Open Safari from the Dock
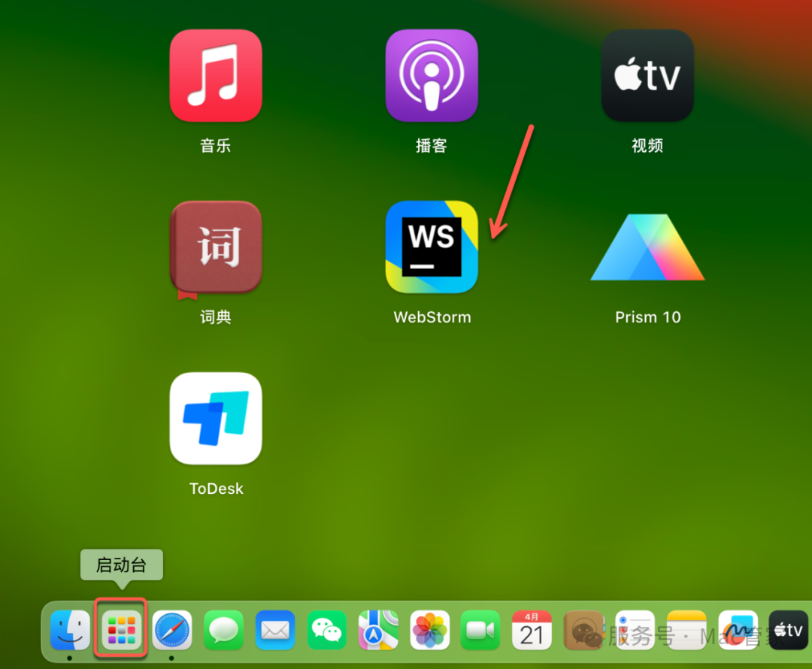Screen dimensions: 812x669 click(x=172, y=630)
